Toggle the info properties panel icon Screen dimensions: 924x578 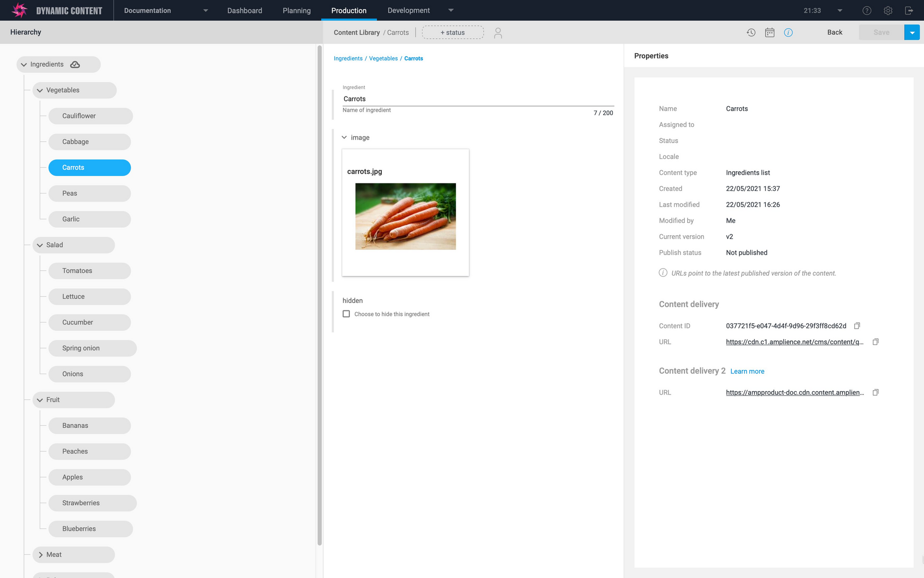pos(789,32)
